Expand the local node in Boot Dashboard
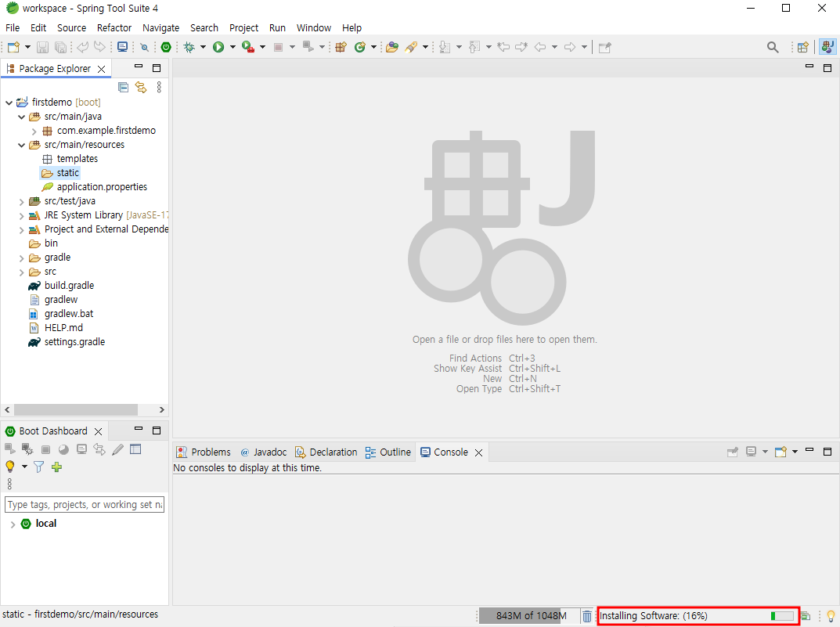Screen dimensions: 840x627 click(x=13, y=524)
